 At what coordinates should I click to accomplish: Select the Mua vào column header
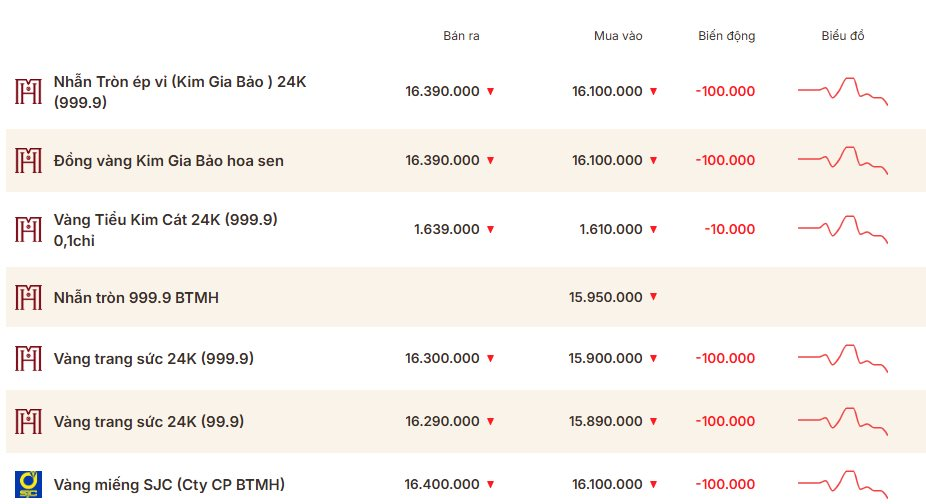[618, 35]
